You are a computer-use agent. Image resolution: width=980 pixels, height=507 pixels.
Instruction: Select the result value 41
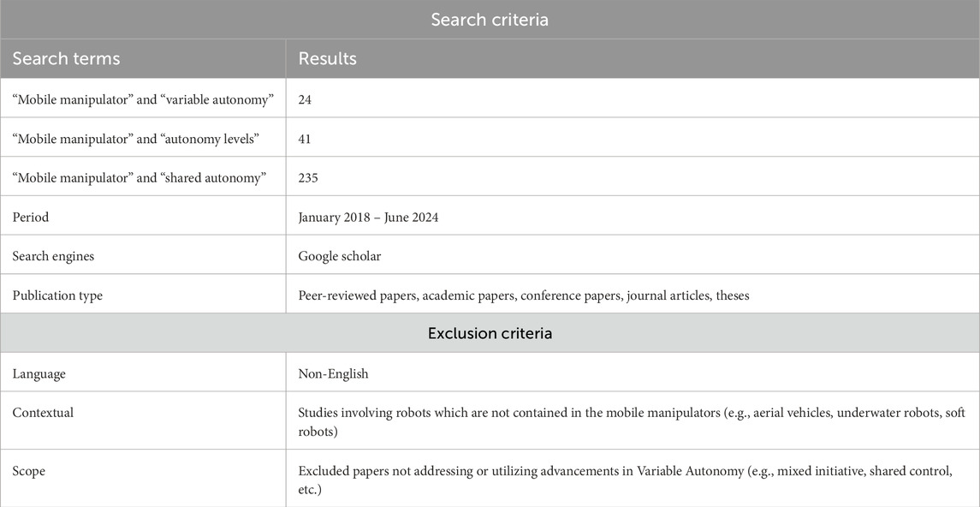click(x=306, y=139)
